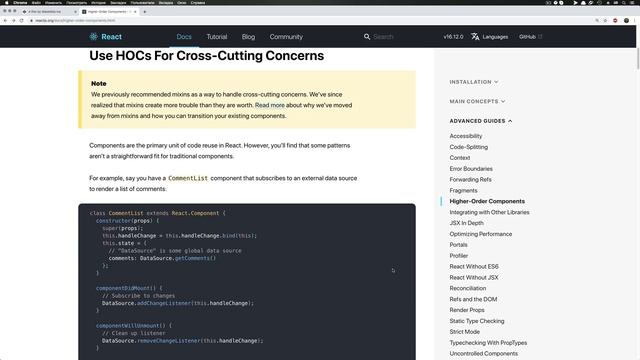Select Higher-Order Components in sidebar

click(487, 201)
